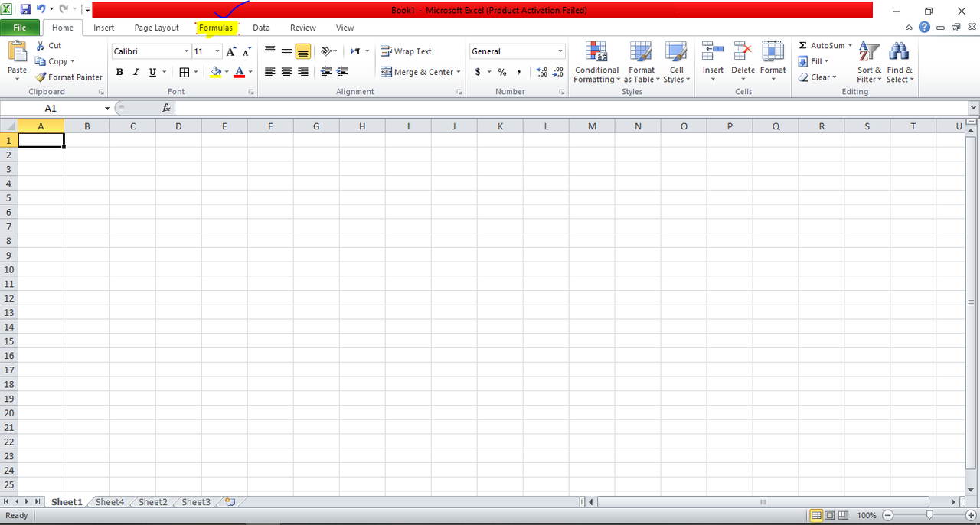Open Cell Styles gallery
The image size is (980, 525).
point(676,63)
